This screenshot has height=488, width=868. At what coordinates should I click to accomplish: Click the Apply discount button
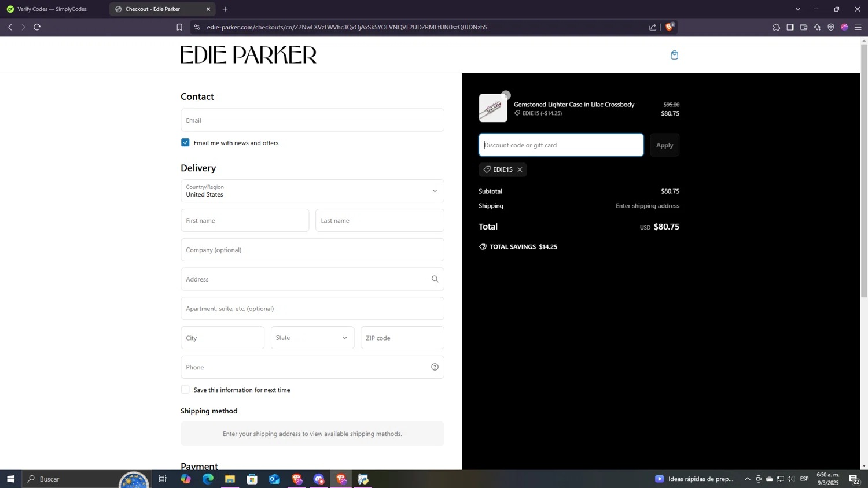[x=664, y=145]
